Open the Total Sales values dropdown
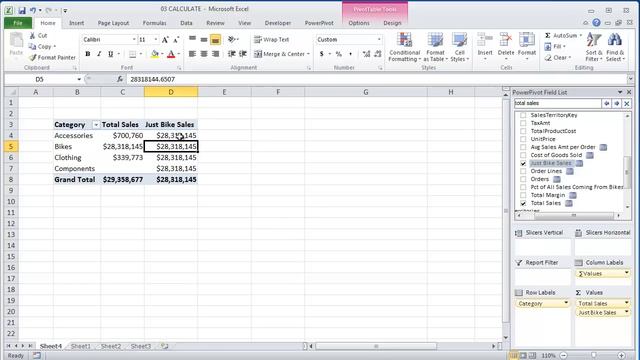This screenshot has width=640, height=360. 627,303
